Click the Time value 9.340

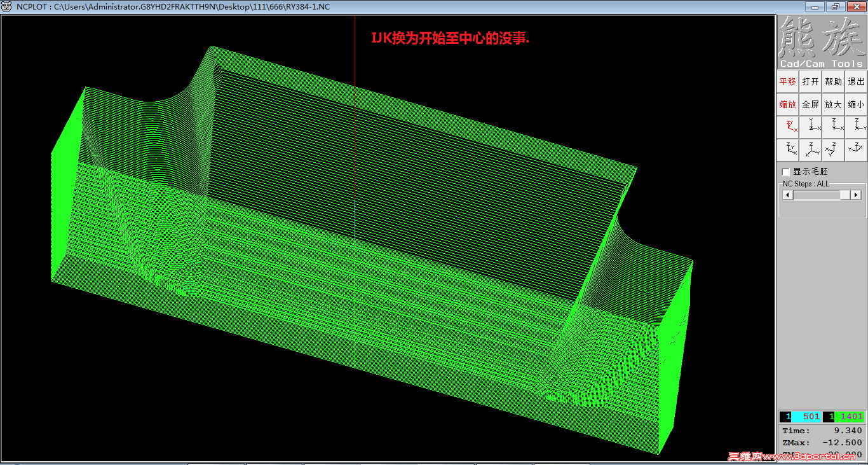point(848,431)
